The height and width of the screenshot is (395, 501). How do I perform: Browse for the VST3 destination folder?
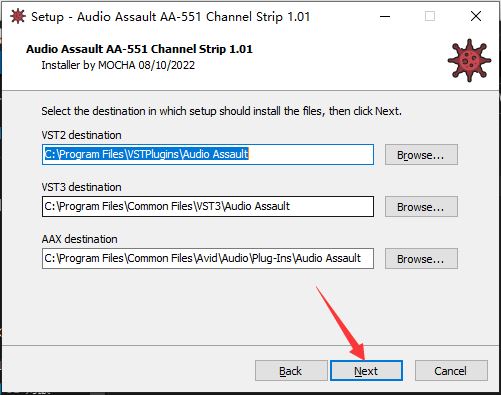click(421, 207)
